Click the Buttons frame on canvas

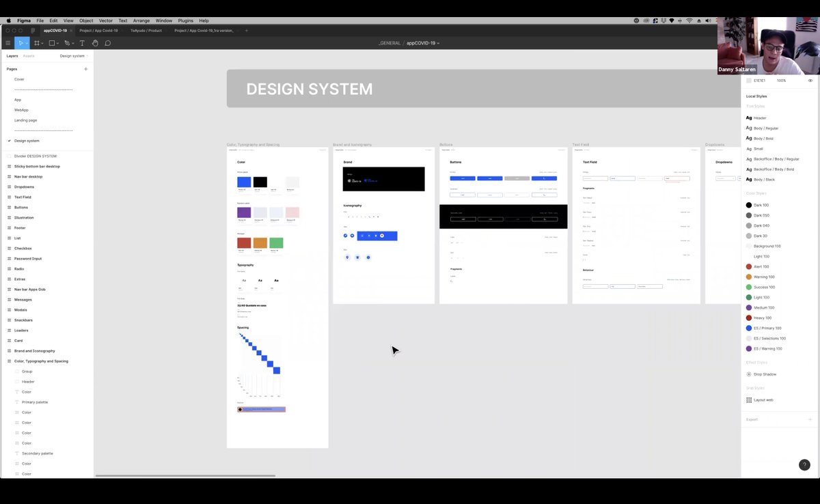tap(503, 225)
